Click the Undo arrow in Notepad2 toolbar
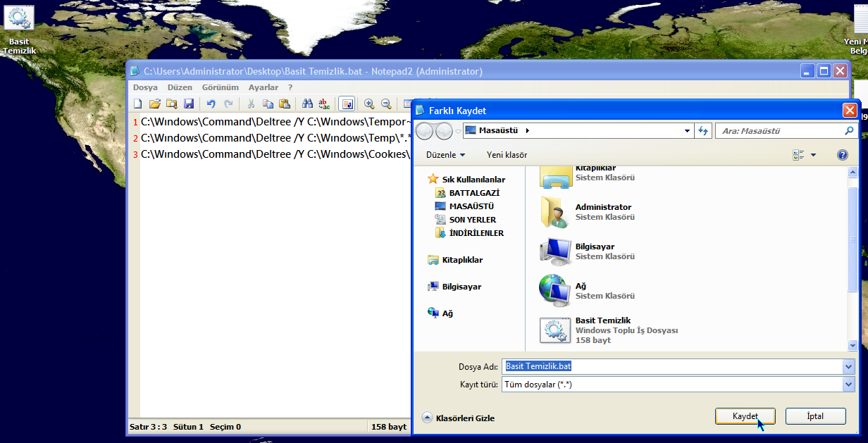The height and width of the screenshot is (443, 868). coord(211,104)
